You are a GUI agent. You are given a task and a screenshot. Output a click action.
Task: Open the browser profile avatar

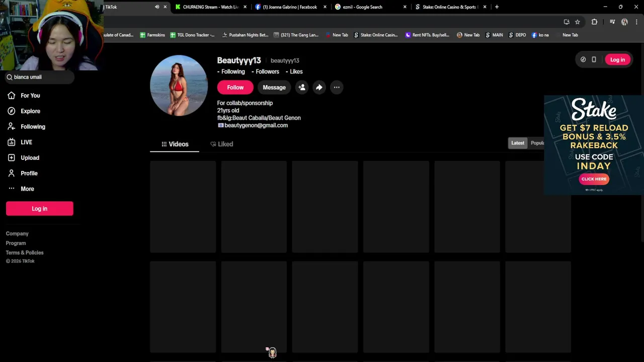pyautogui.click(x=624, y=22)
